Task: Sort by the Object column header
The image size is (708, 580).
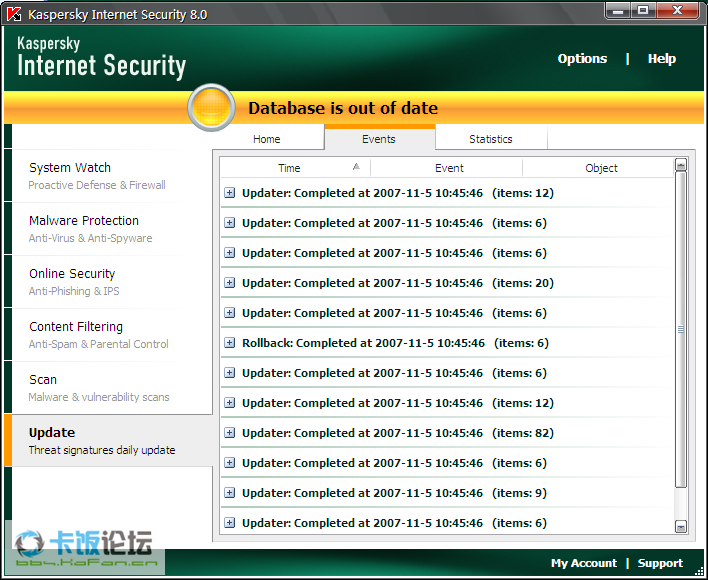Action: [x=598, y=168]
